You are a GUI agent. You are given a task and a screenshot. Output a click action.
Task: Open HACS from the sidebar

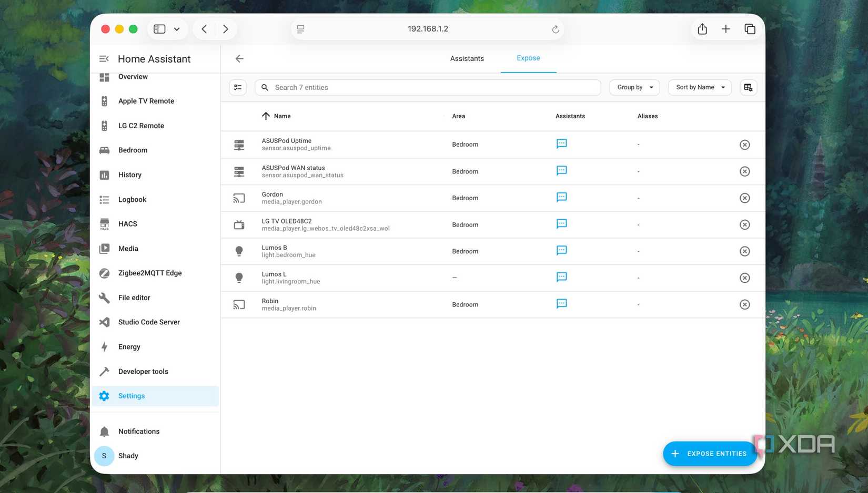pos(155,224)
